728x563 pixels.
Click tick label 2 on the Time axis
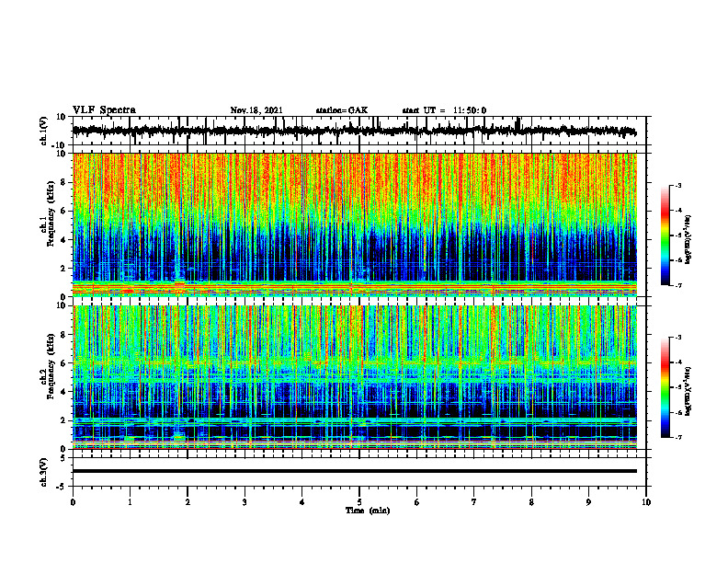tap(188, 502)
